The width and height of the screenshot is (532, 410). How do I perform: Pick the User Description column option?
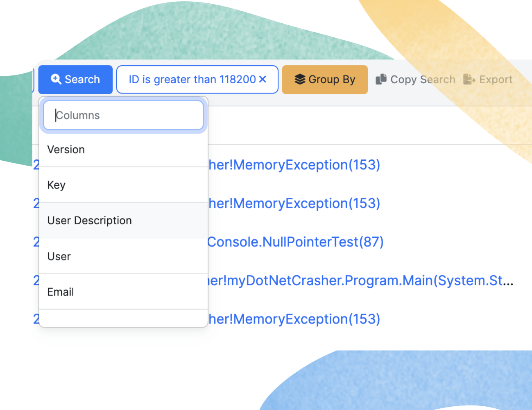(123, 221)
